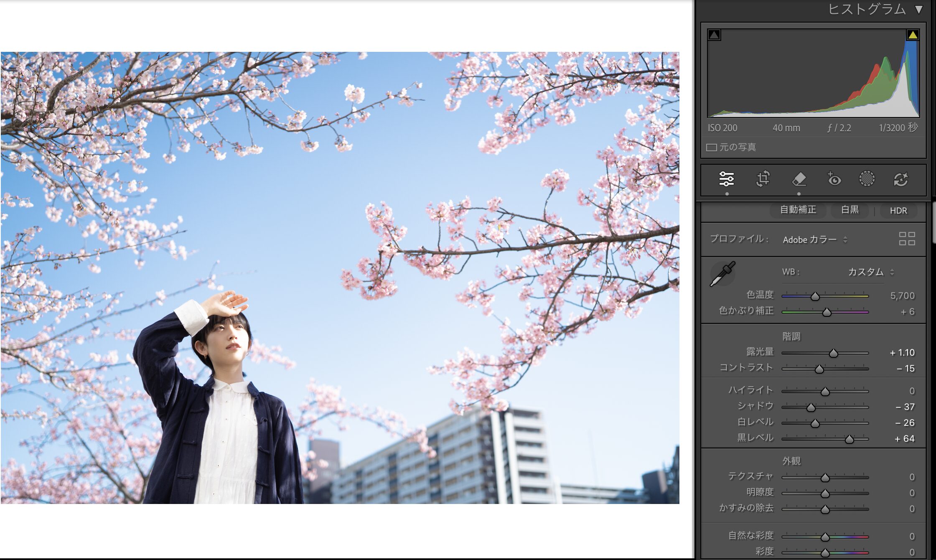The width and height of the screenshot is (936, 560).
Task: Open the profile browser grid icon
Action: (907, 239)
